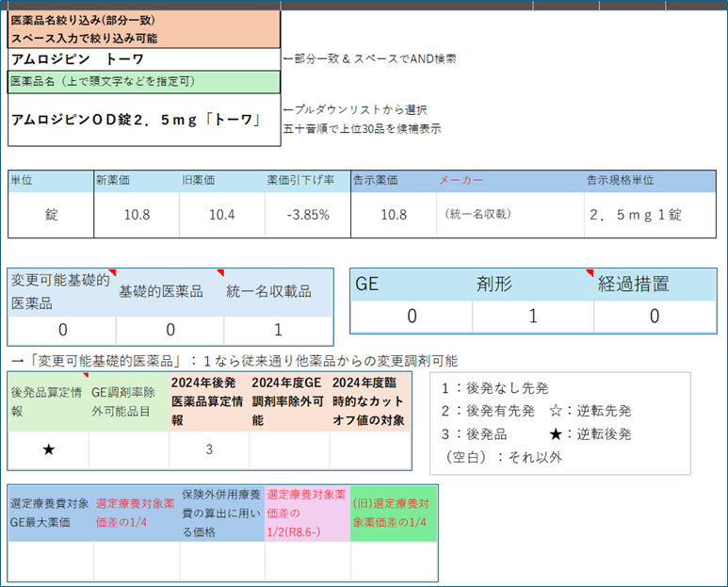
Task: Click the note about 変更可能基礎的医薬品 変更調剤可能
Action: pyautogui.click(x=235, y=361)
